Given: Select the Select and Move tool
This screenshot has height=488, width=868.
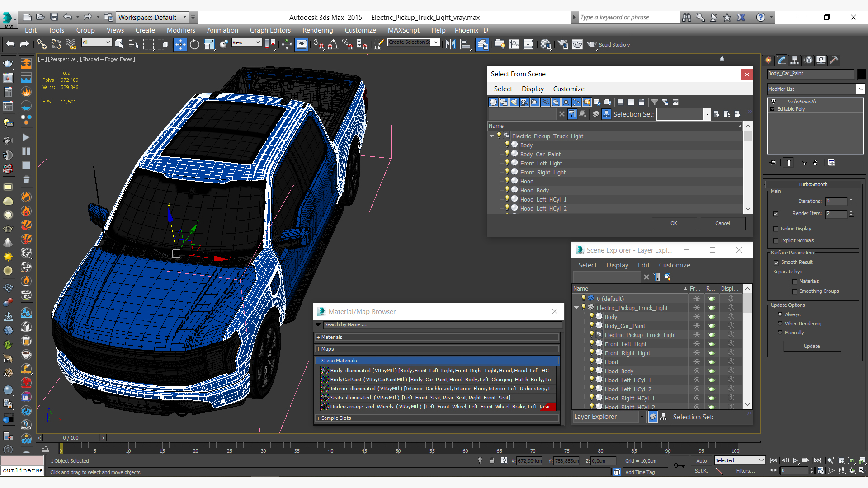Looking at the screenshot, I should (x=180, y=44).
